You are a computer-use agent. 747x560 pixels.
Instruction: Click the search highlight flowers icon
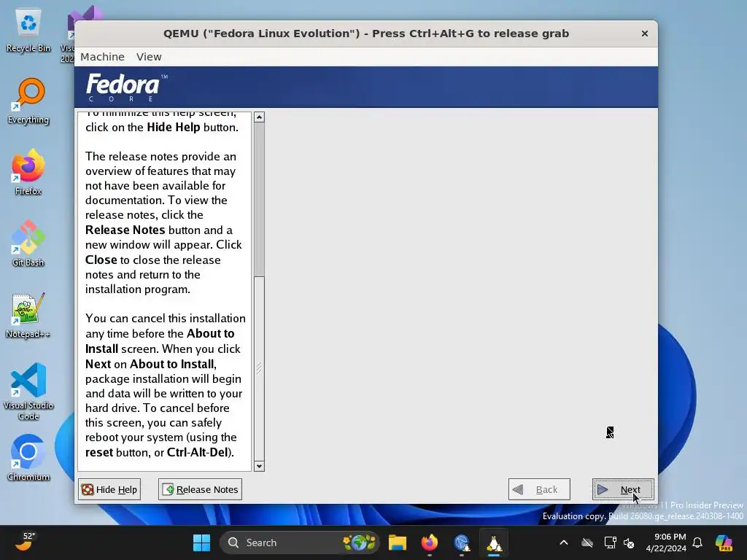359,542
